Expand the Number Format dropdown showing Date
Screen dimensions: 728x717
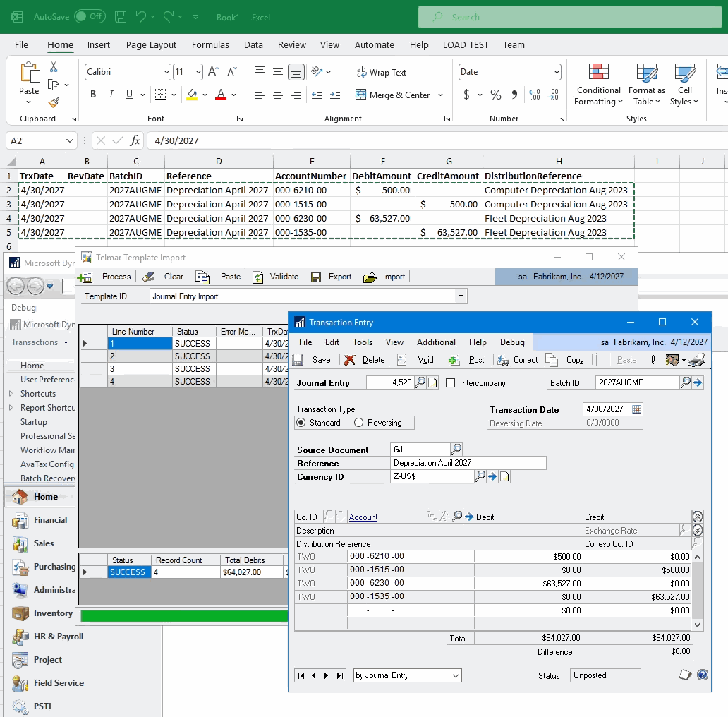(557, 71)
